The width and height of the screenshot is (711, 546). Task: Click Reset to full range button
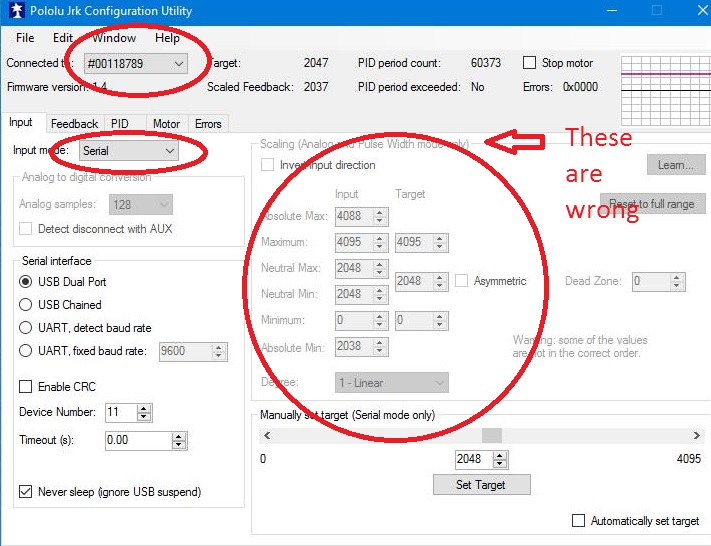(653, 204)
